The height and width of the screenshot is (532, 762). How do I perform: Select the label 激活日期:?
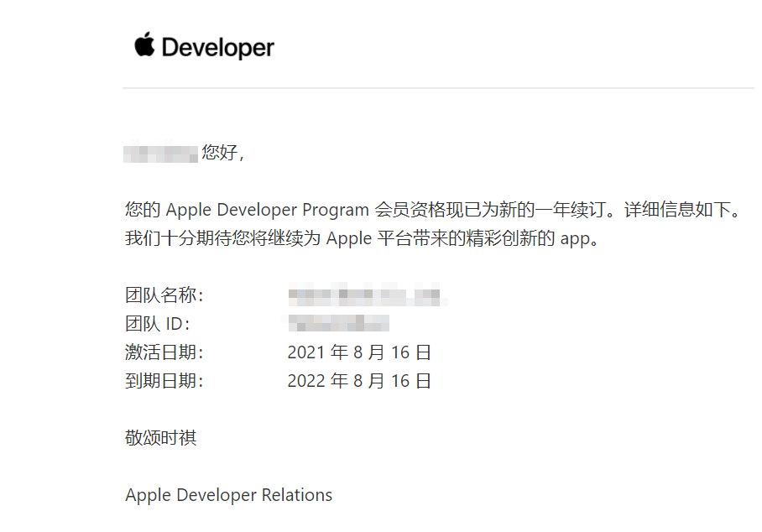coord(164,352)
